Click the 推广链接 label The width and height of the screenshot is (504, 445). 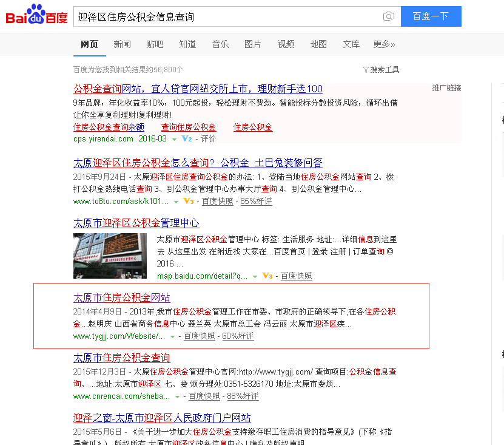(446, 88)
